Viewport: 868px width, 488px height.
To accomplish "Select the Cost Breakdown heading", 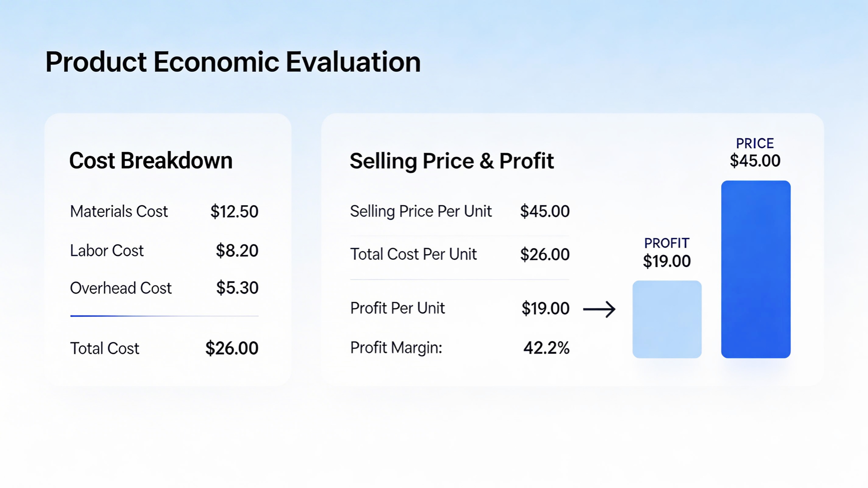I will coord(151,161).
